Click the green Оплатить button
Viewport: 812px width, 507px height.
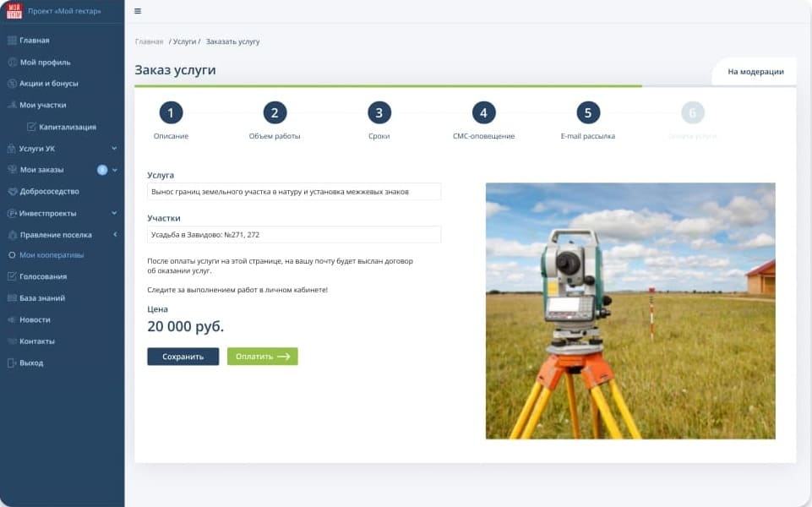click(x=262, y=357)
